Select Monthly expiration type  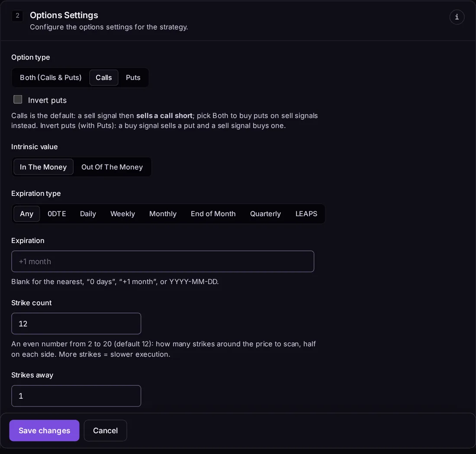(x=163, y=214)
